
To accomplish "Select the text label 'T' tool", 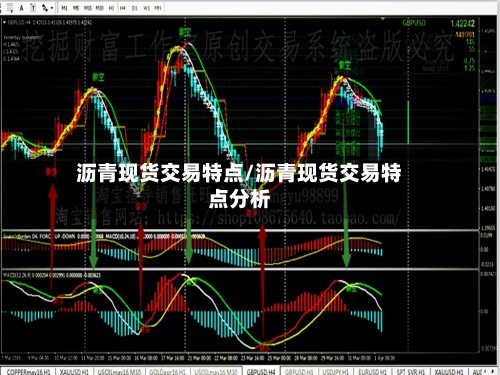I will (33, 8).
